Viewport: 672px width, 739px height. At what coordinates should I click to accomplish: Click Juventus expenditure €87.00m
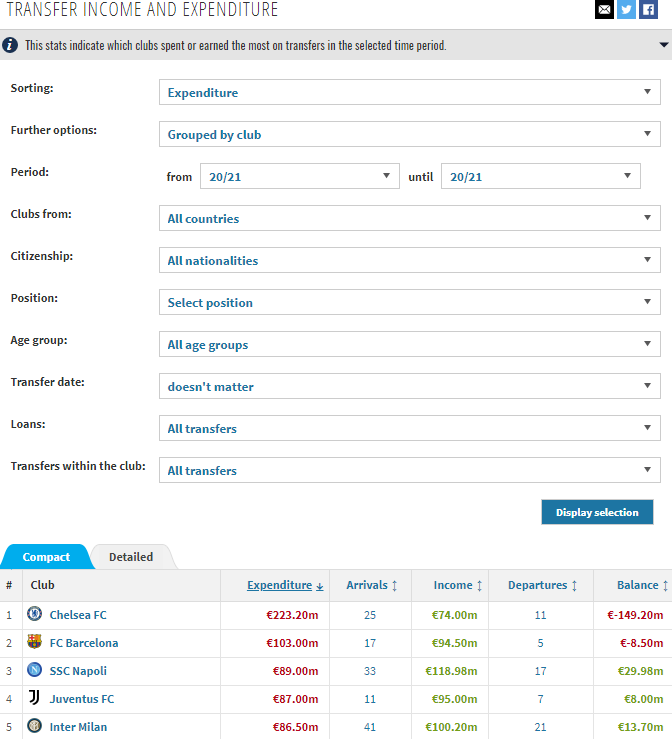pos(295,699)
